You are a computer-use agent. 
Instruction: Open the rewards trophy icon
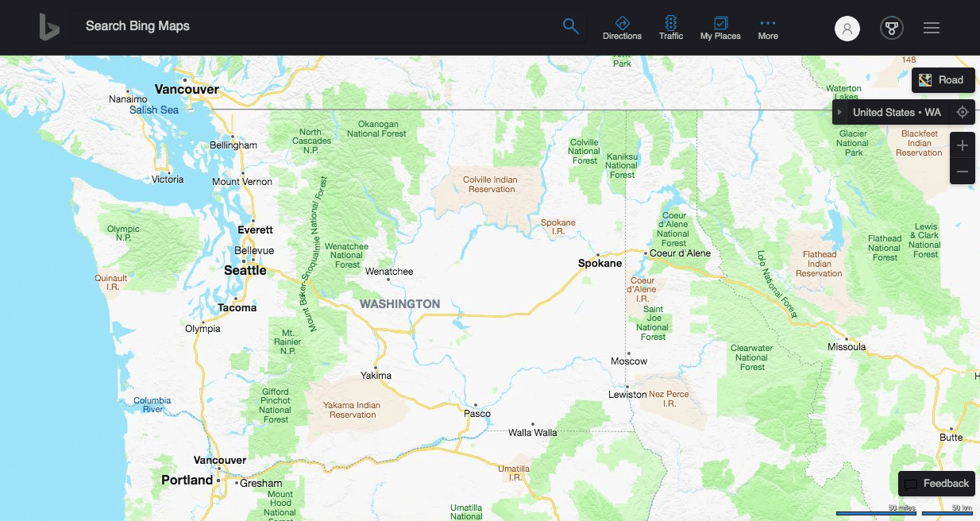[x=892, y=29]
